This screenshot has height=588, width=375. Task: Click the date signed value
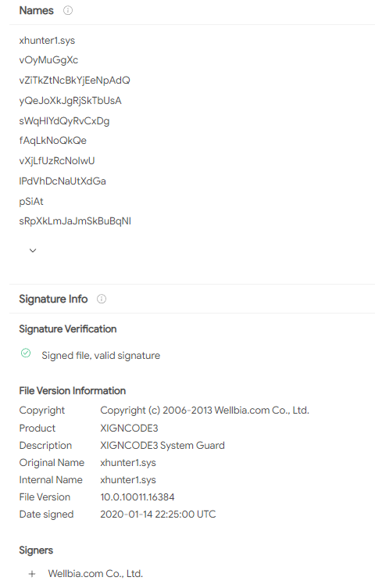pos(158,514)
